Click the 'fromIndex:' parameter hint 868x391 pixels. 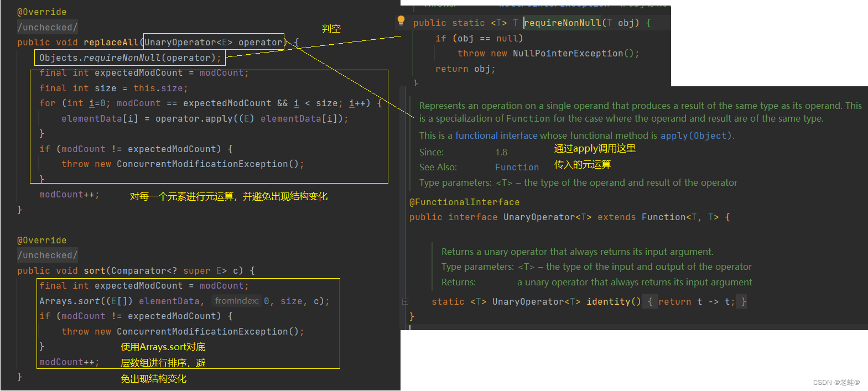237,301
